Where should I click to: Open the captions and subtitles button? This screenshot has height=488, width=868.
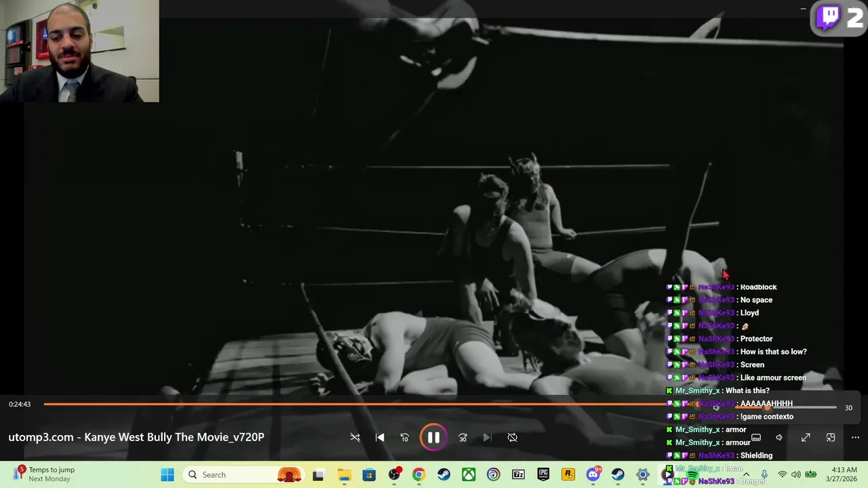click(x=756, y=437)
